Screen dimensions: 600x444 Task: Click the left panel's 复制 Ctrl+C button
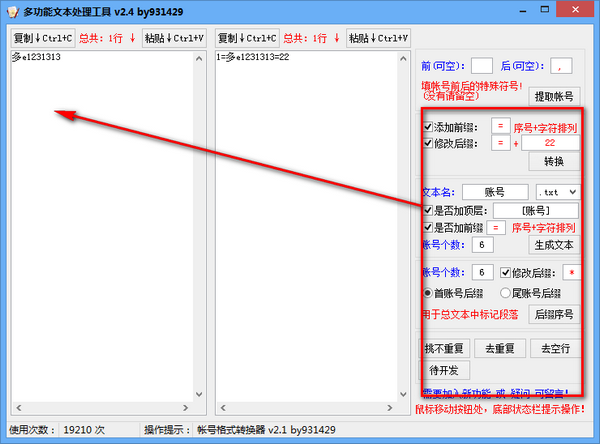41,38
